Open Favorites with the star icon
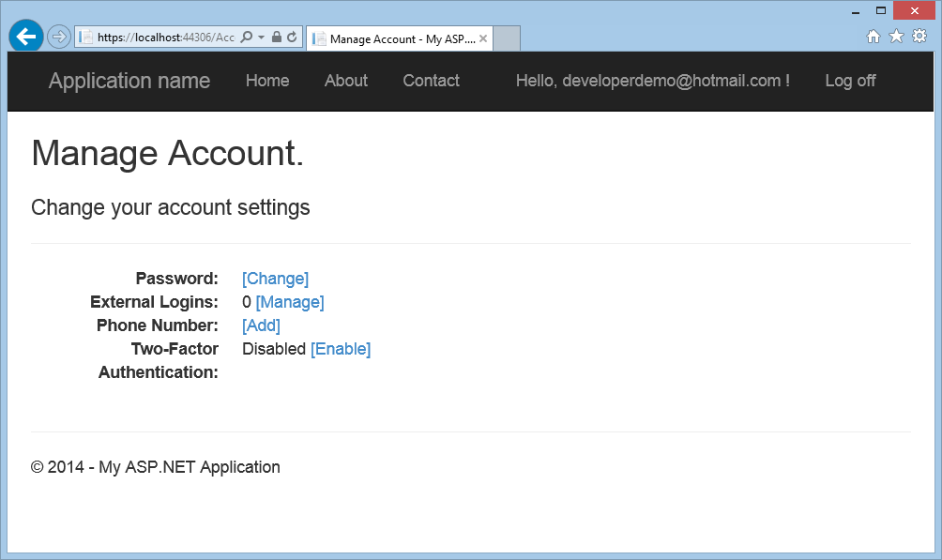This screenshot has width=942, height=560. tap(896, 37)
